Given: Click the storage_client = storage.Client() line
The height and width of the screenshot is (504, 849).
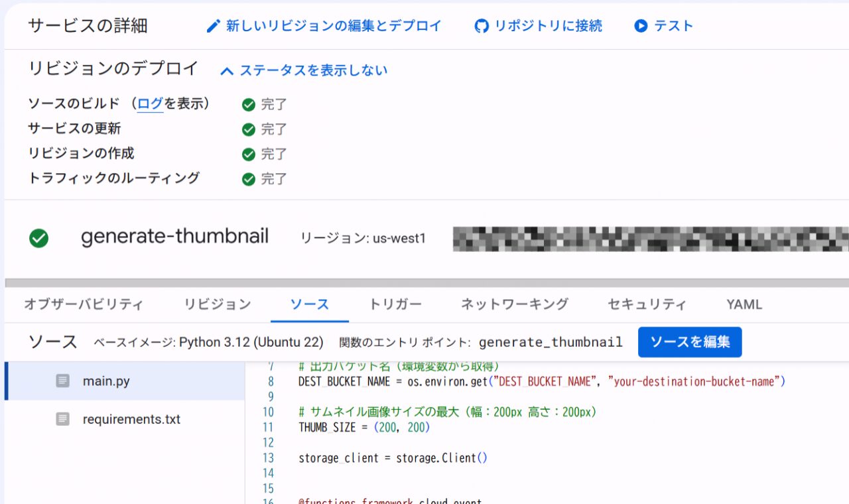Looking at the screenshot, I should (x=393, y=458).
